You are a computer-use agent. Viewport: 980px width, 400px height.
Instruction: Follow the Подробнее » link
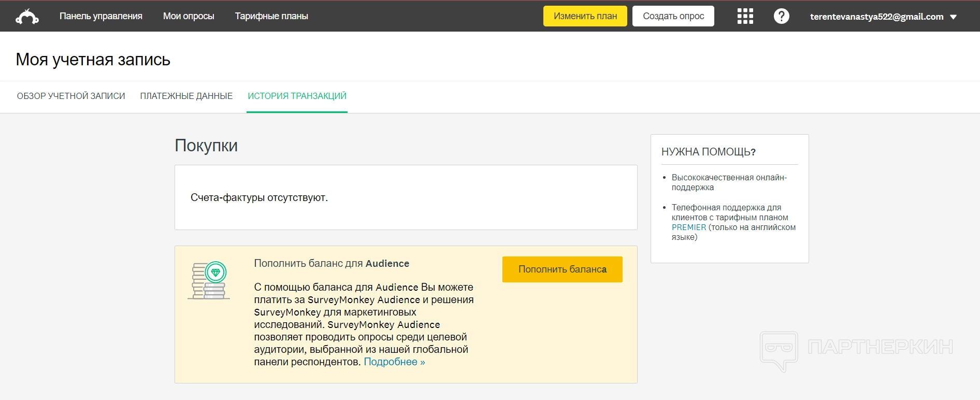(394, 362)
